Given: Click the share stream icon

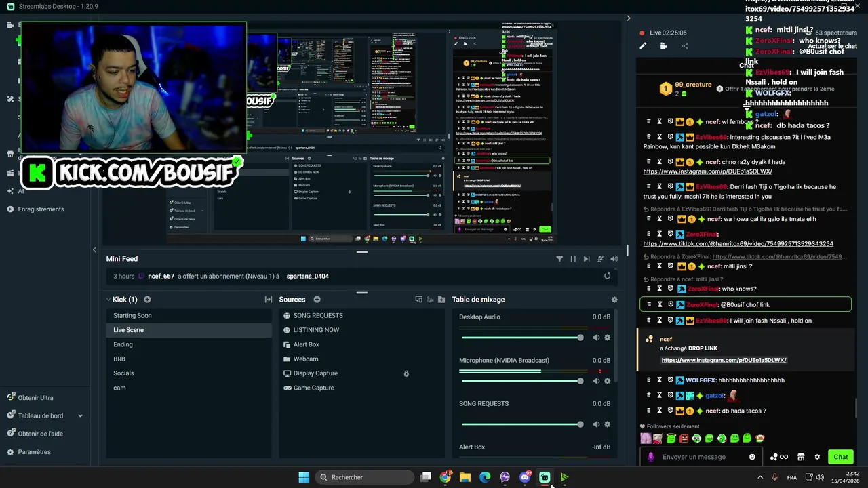Looking at the screenshot, I should point(685,46).
